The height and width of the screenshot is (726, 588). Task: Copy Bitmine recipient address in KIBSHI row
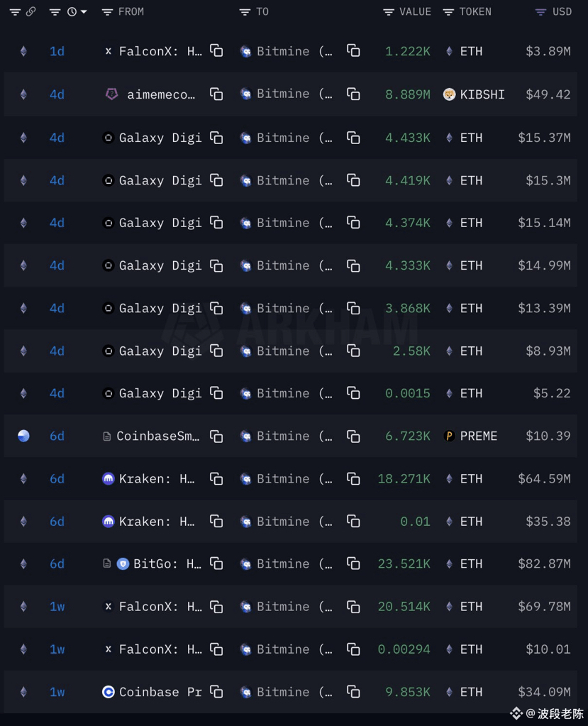pyautogui.click(x=353, y=94)
